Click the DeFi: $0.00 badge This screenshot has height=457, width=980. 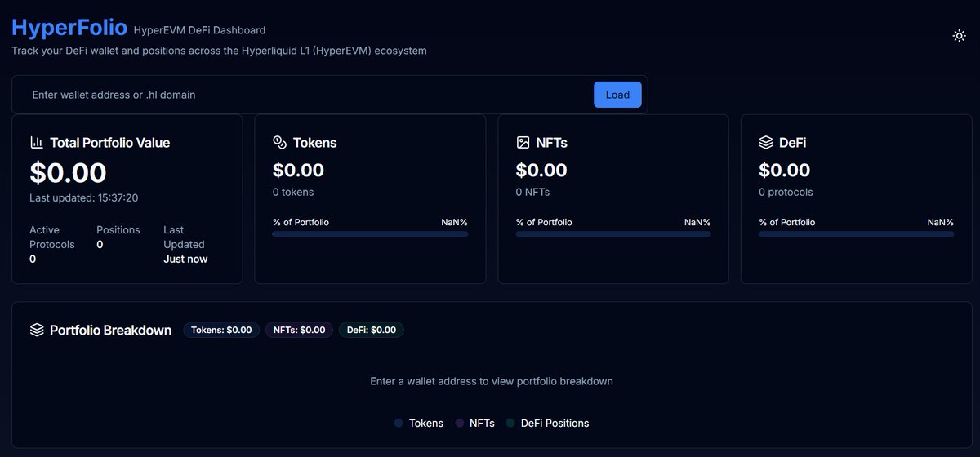(x=372, y=330)
